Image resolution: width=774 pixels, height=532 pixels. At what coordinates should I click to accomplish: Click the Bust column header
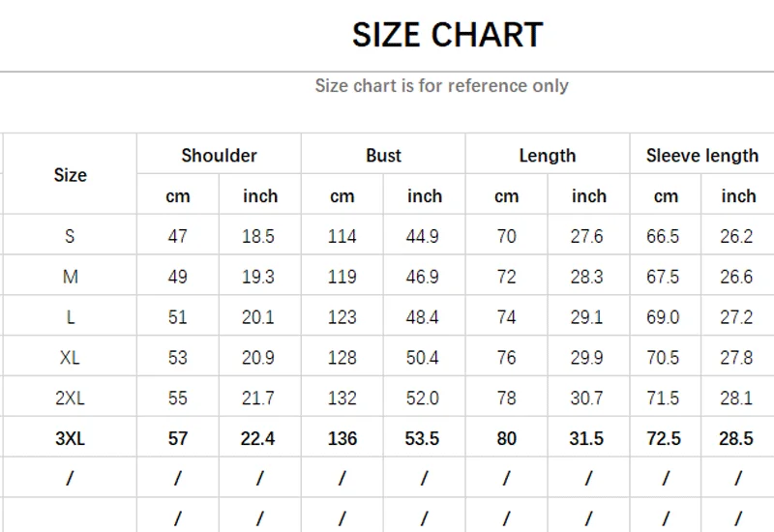tap(383, 155)
